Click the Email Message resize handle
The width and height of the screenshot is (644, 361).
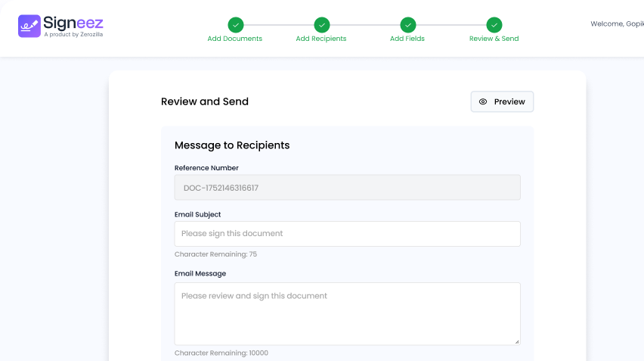click(x=517, y=341)
